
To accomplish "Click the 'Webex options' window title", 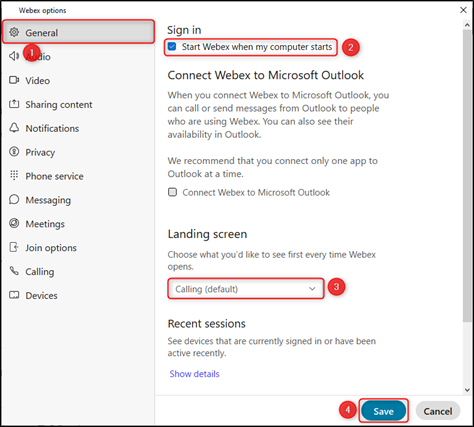I will click(42, 10).
